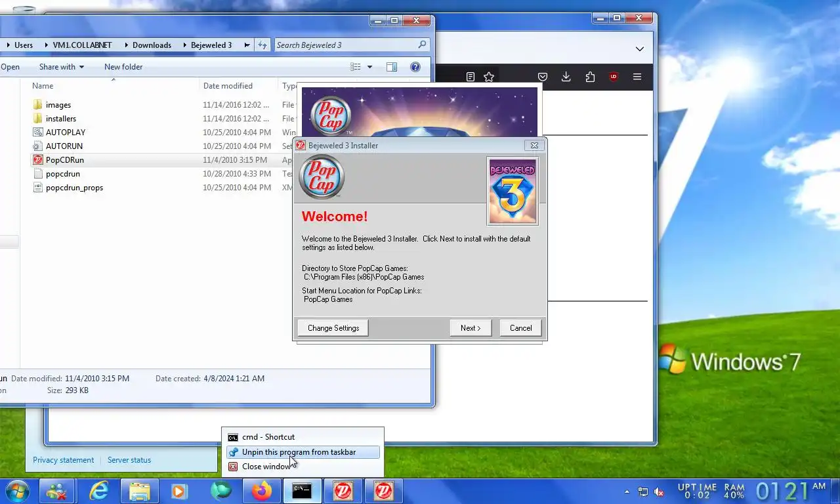840x504 pixels.
Task: Open the Privacy statement link
Action: click(x=64, y=460)
